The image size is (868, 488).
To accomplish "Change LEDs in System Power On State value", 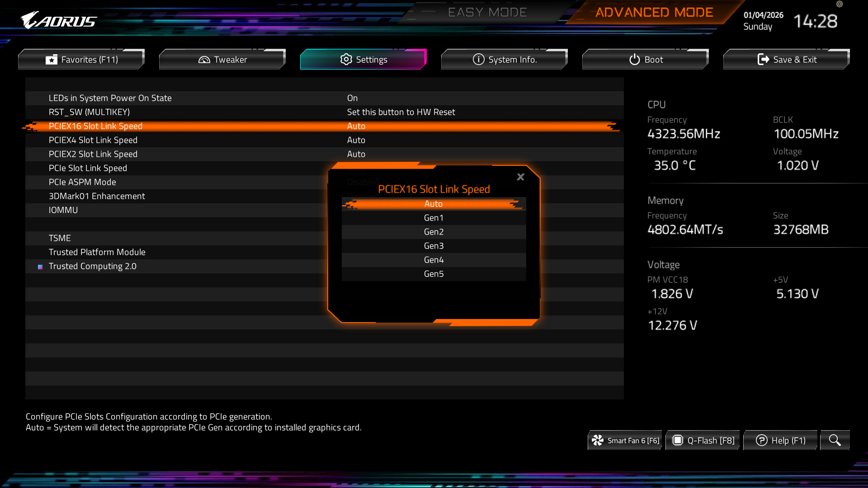I will coord(352,98).
